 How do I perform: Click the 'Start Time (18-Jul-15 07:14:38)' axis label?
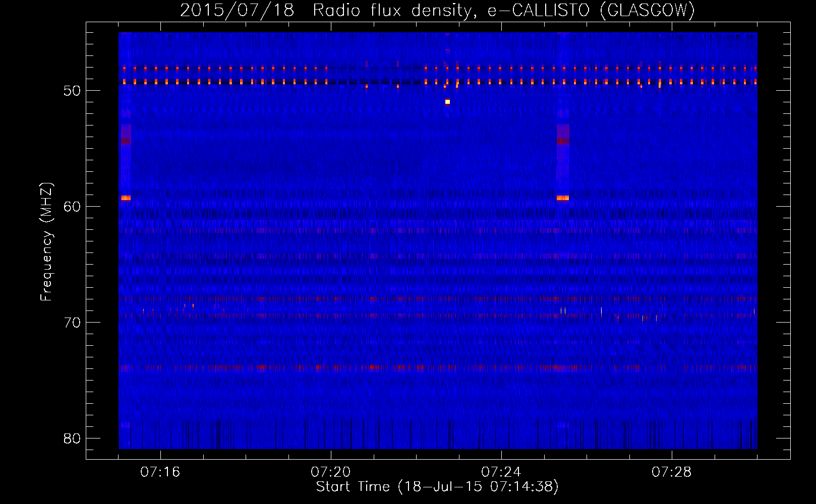pos(437,487)
